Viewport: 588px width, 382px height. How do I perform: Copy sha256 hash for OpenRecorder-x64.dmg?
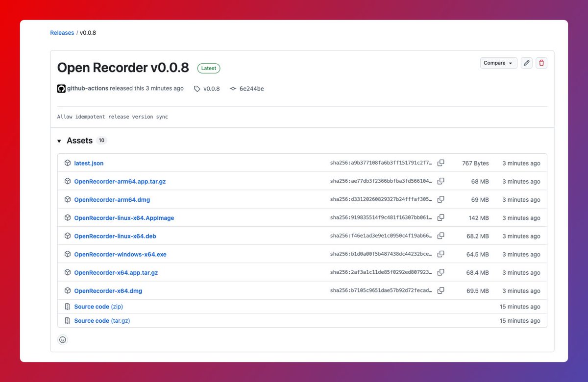(441, 290)
